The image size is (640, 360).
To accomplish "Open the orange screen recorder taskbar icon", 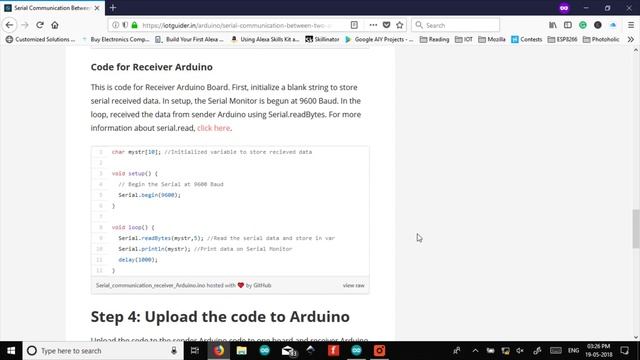I will tap(379, 351).
